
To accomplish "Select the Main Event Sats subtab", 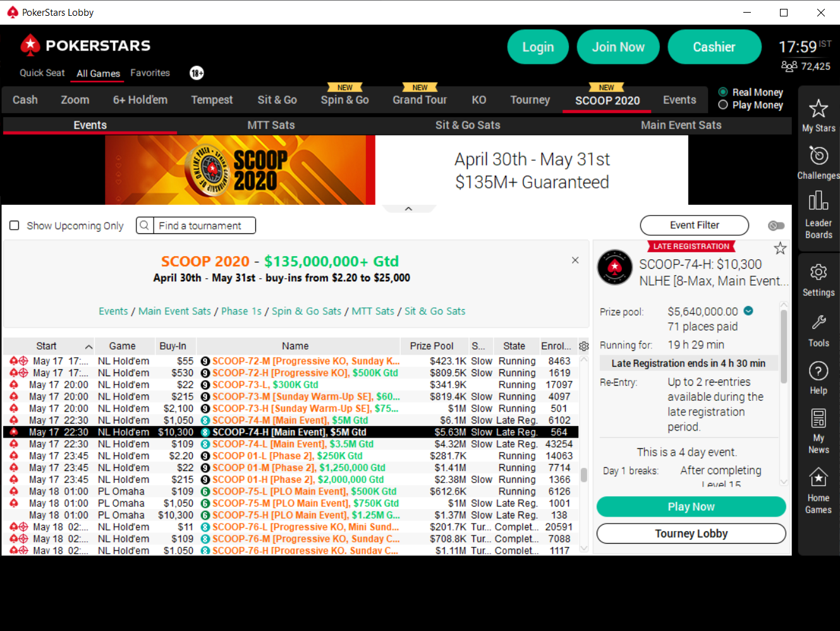I will [x=681, y=125].
